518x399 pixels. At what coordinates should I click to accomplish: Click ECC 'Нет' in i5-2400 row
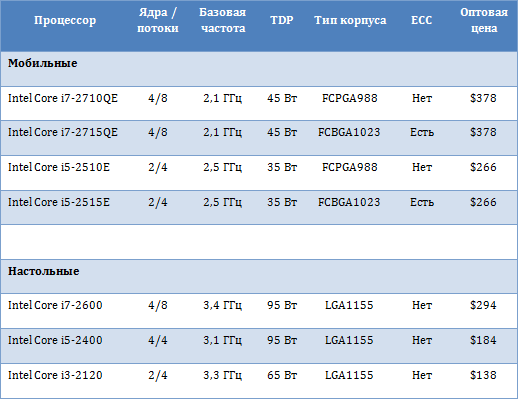coord(422,340)
